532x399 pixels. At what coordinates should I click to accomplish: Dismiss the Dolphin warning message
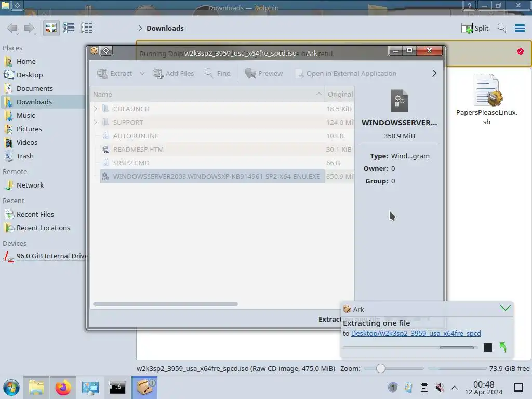coord(521,51)
